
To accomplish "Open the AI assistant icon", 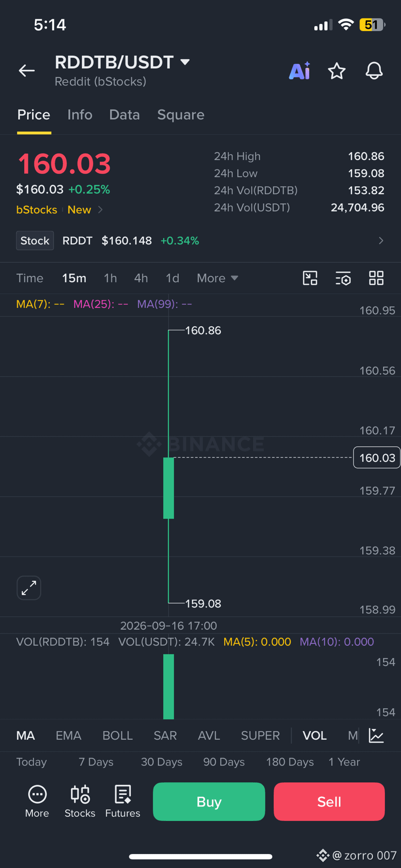I will (300, 71).
